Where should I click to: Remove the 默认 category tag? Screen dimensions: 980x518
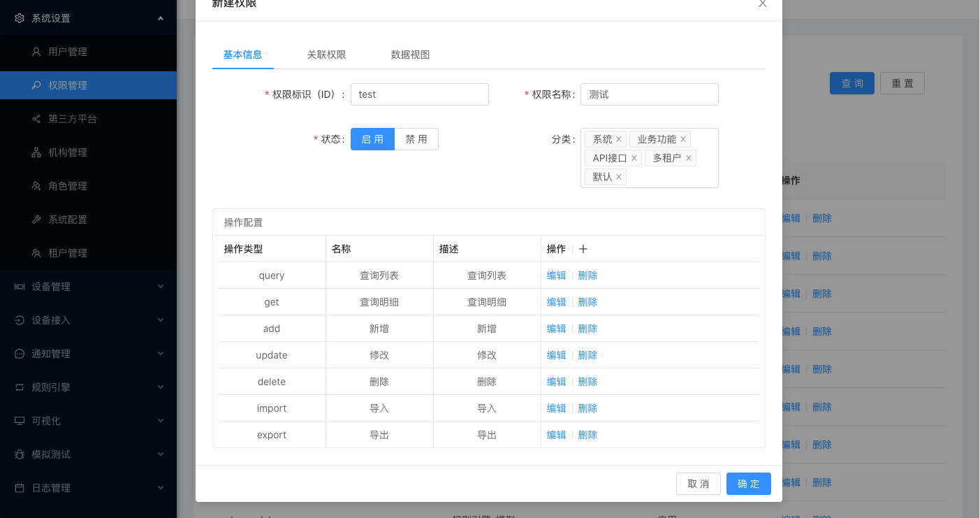[619, 178]
